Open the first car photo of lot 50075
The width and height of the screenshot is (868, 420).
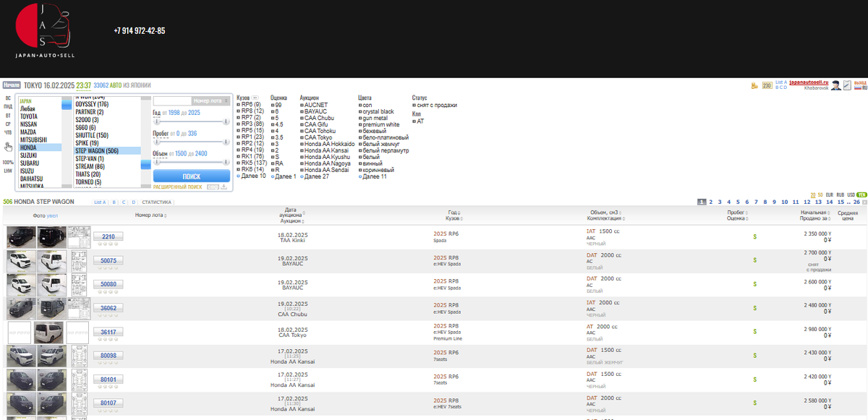[21, 261]
